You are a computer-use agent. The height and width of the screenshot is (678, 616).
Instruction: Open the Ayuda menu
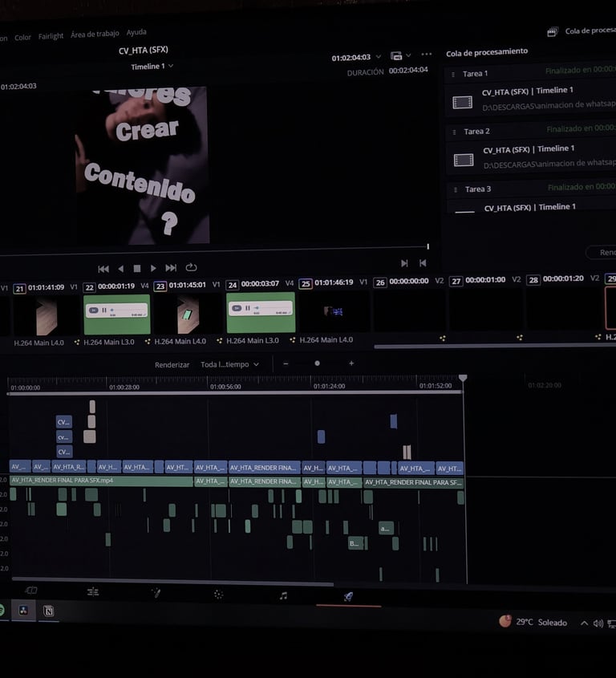(136, 32)
